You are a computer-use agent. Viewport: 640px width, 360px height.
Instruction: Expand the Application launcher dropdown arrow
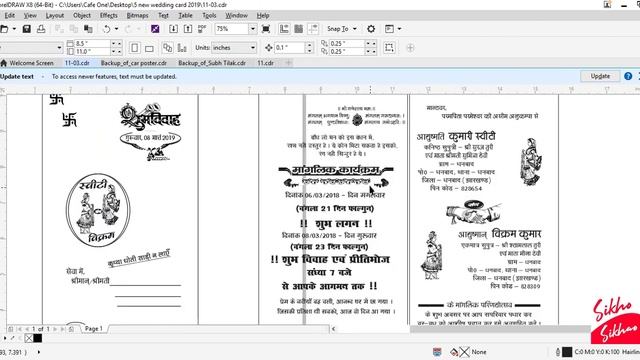tap(399, 29)
